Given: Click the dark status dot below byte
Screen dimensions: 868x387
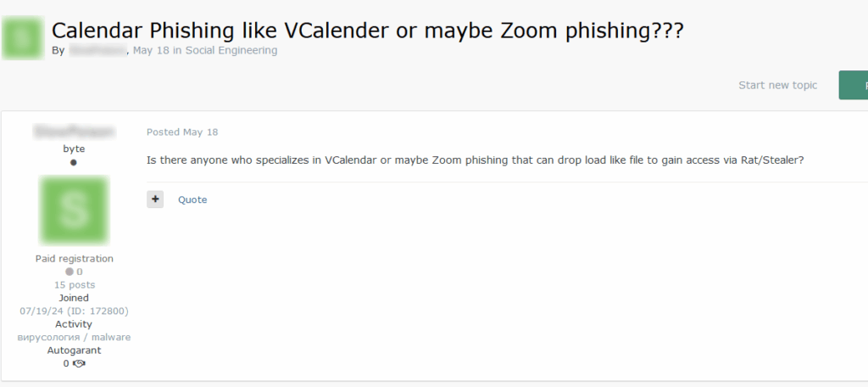Looking at the screenshot, I should tap(74, 162).
